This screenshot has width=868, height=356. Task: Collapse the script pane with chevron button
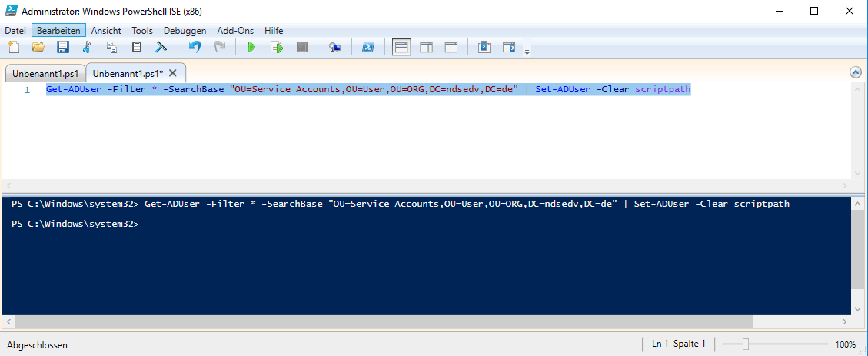pyautogui.click(x=856, y=72)
